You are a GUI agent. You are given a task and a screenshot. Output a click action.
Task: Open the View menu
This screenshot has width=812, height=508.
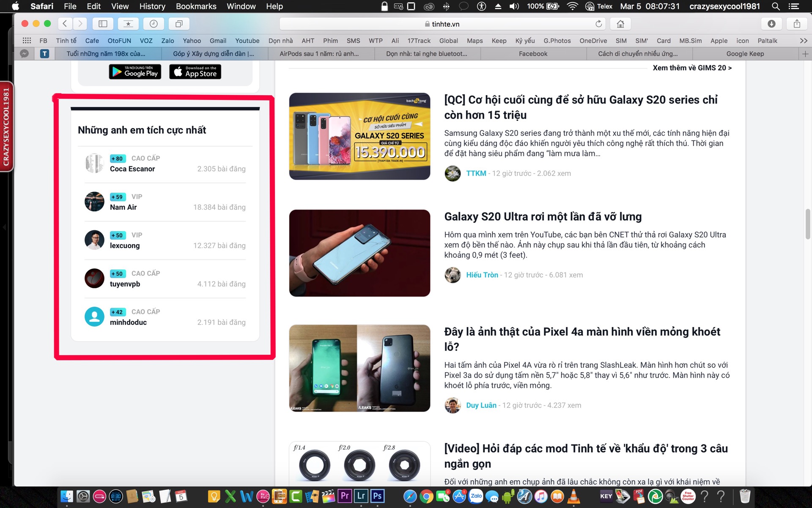point(120,6)
